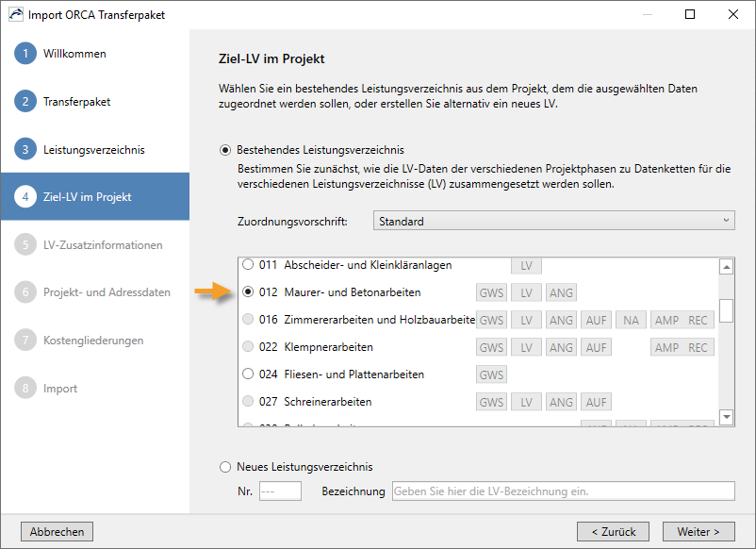
Task: Choose the Neues Leistungsverzeichnis option
Action: 225,467
